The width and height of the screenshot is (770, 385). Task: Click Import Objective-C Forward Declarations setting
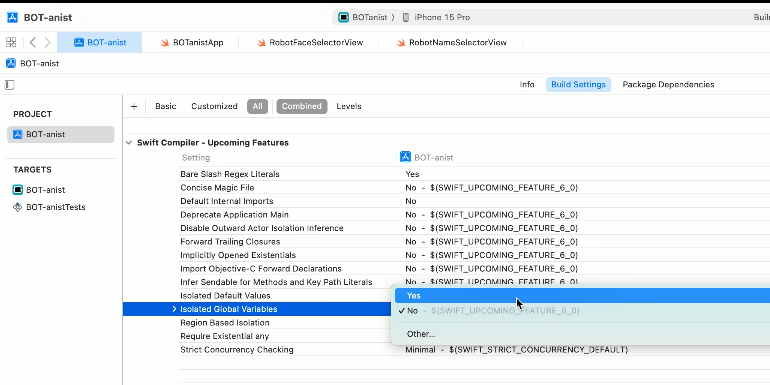coord(260,269)
